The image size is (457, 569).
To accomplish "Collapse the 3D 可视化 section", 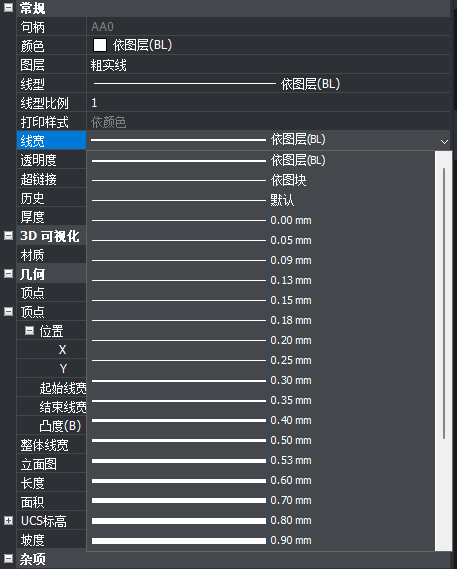I will click(x=8, y=236).
